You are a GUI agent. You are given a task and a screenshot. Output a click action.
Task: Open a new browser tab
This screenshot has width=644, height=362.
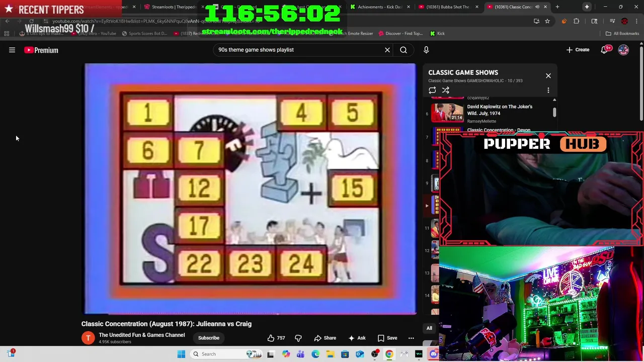[x=557, y=7]
